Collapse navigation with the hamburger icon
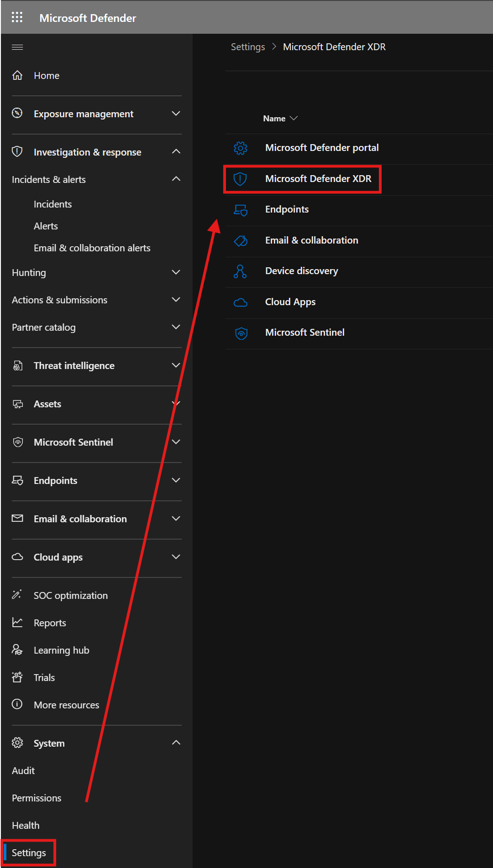 pyautogui.click(x=17, y=47)
